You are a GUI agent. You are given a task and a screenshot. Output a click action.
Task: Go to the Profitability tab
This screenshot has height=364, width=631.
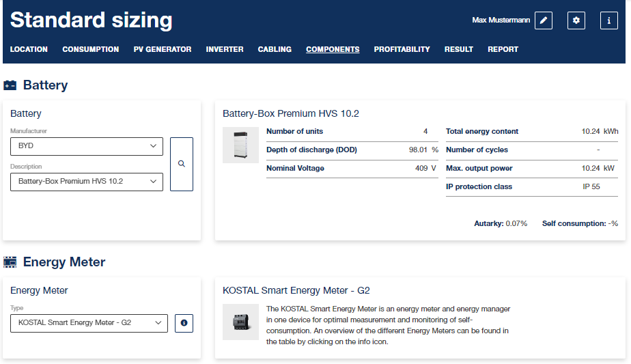tap(402, 49)
